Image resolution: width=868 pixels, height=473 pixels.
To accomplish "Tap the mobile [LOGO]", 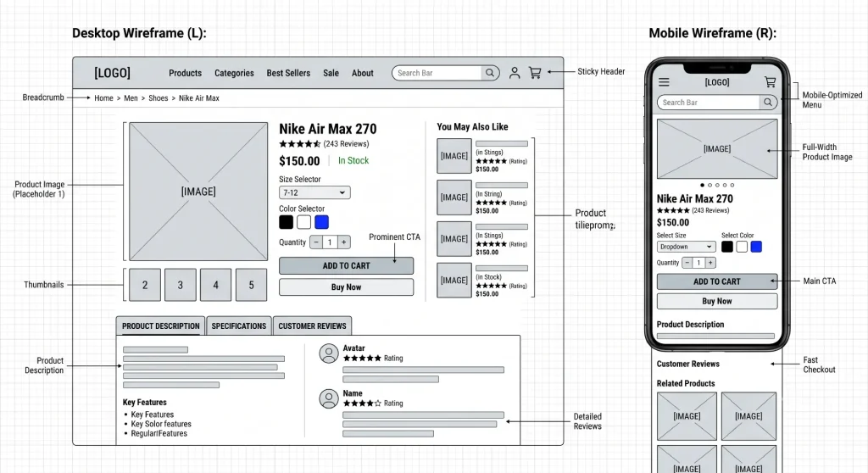I will click(717, 82).
